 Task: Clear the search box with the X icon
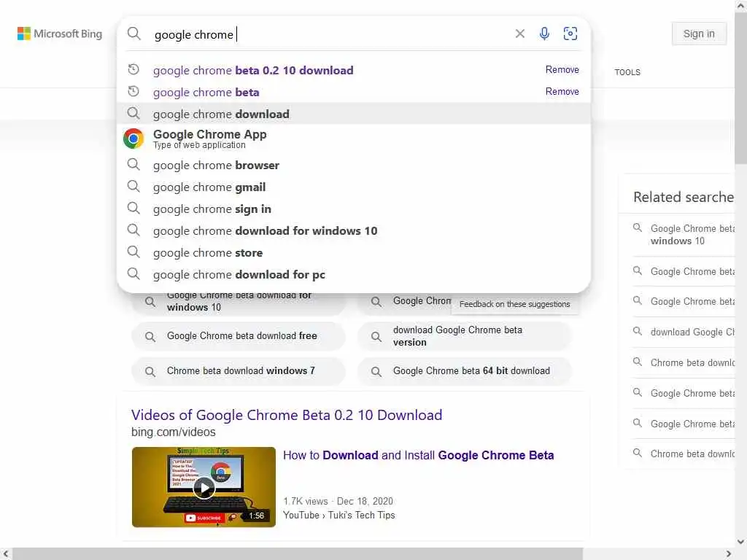[x=519, y=34]
